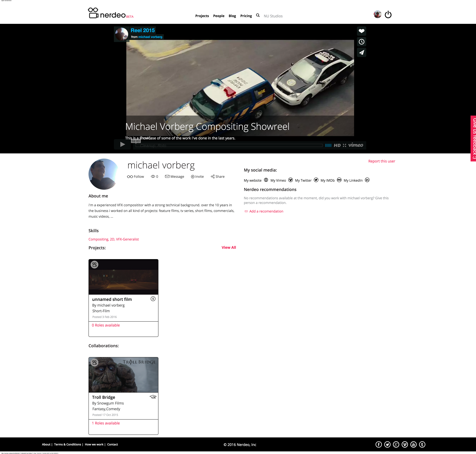Add video to Watch Later clock icon
This screenshot has width=476, height=454.
point(361,42)
